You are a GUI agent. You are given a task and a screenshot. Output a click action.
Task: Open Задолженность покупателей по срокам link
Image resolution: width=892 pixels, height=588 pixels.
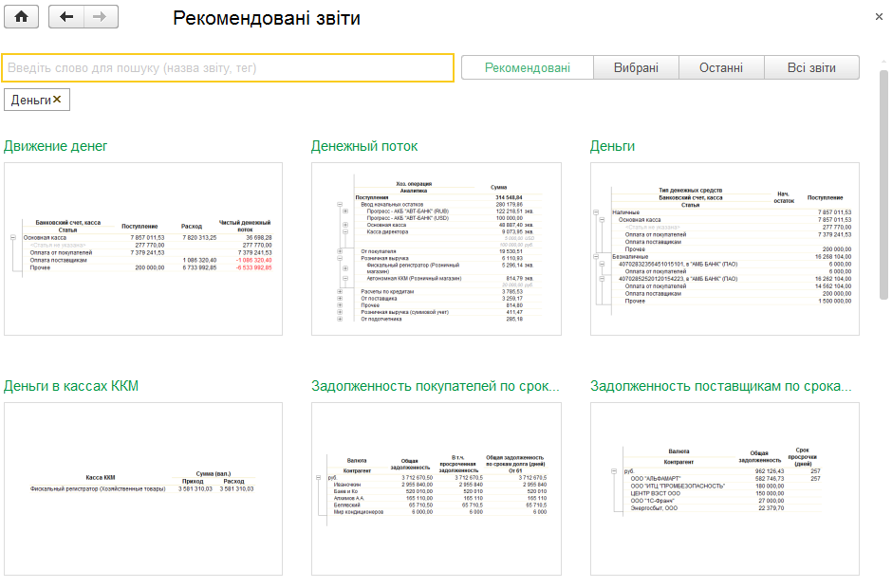[x=436, y=386]
